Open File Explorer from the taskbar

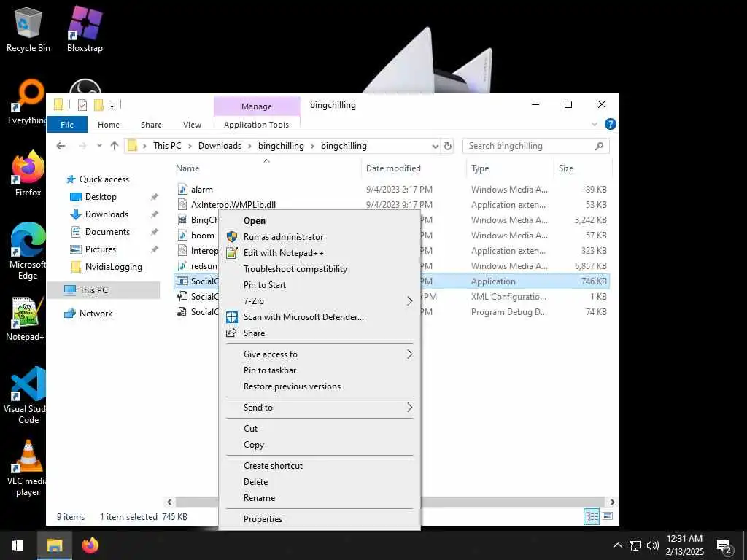(54, 545)
